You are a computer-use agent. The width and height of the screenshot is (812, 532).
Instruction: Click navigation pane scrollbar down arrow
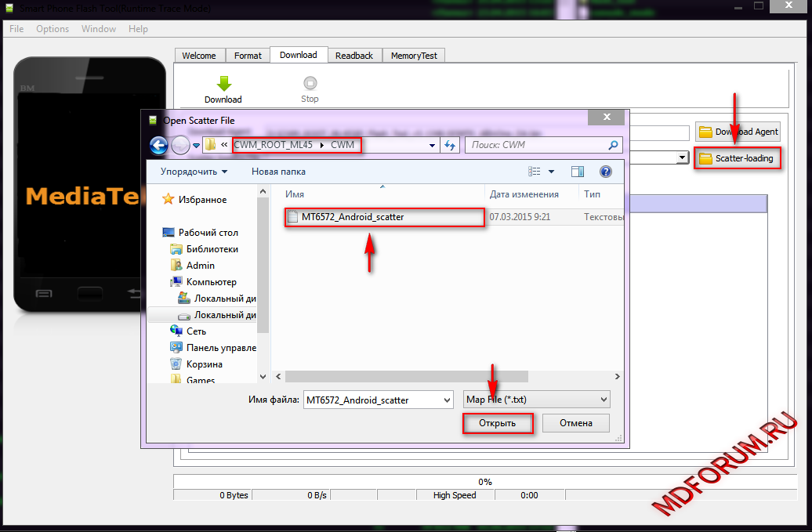point(263,377)
